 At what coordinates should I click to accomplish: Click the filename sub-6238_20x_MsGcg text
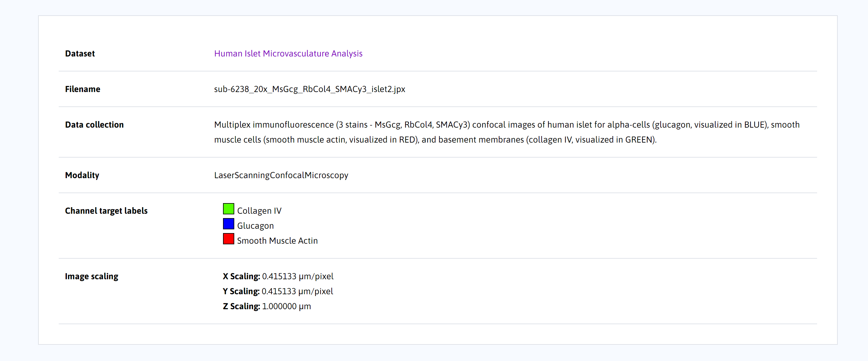click(x=309, y=89)
